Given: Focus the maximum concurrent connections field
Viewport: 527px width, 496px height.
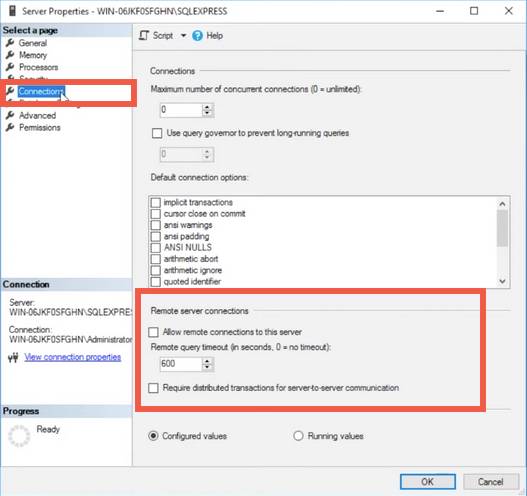Looking at the screenshot, I should click(x=181, y=110).
